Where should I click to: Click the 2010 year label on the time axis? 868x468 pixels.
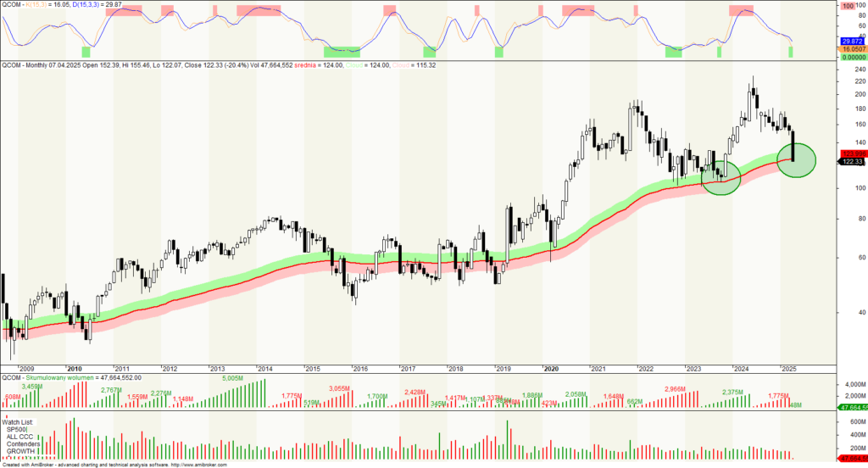pos(75,370)
